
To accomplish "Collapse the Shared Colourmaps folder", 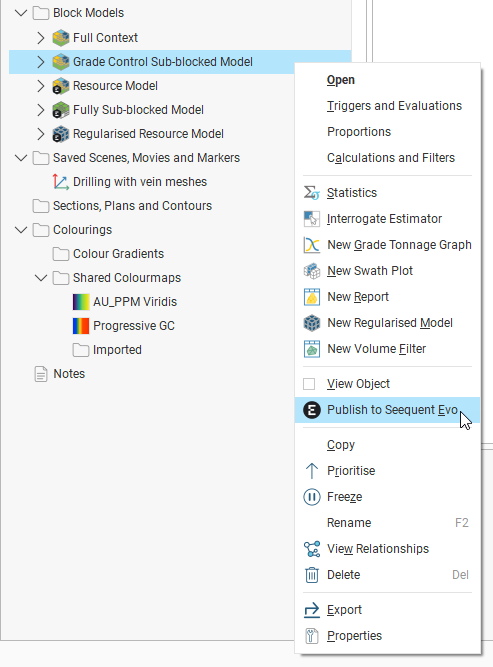I will pos(40,278).
